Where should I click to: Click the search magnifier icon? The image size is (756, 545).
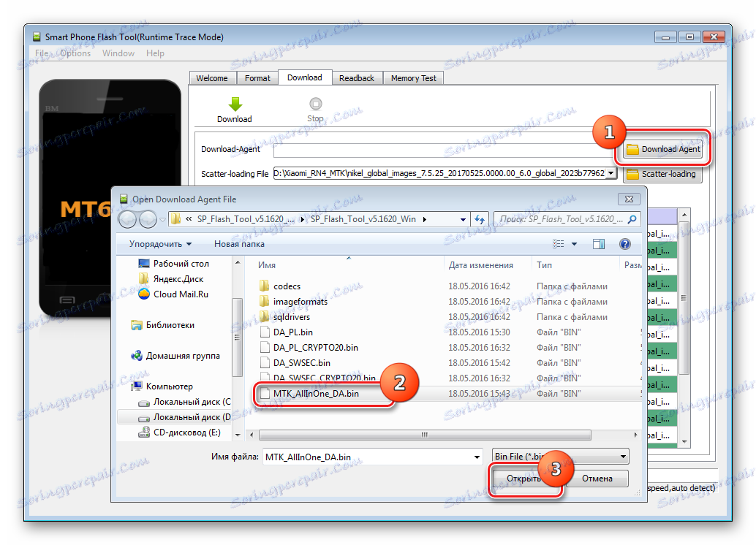pyautogui.click(x=632, y=219)
